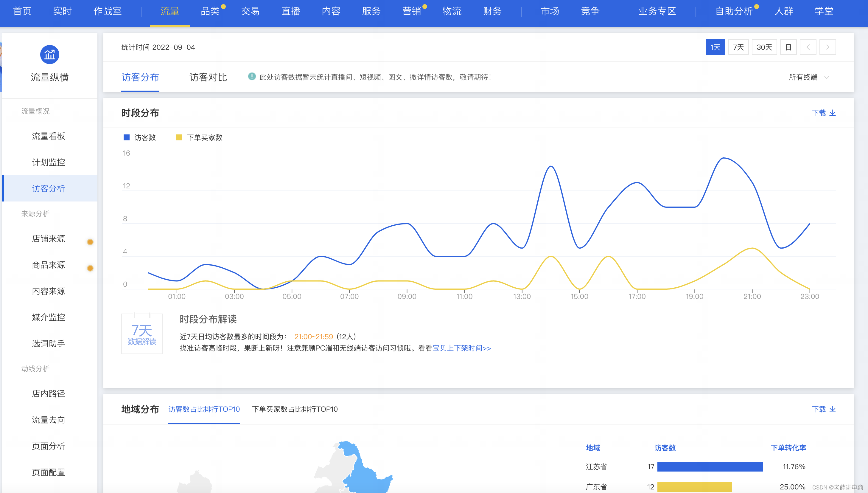Click the 7天 数据解读 calendar icon
The image size is (868, 493).
tap(142, 334)
